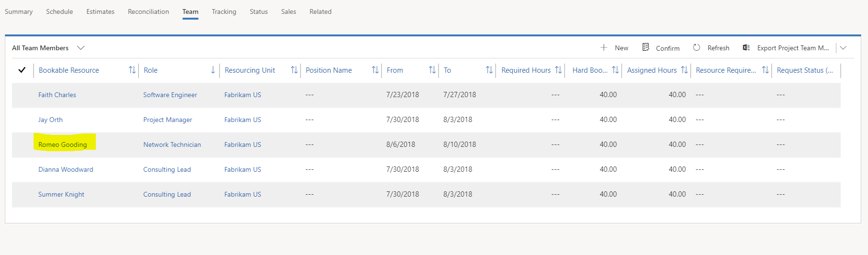This screenshot has height=255, width=868.
Task: Select the Summer Knight row
Action: pos(426,194)
